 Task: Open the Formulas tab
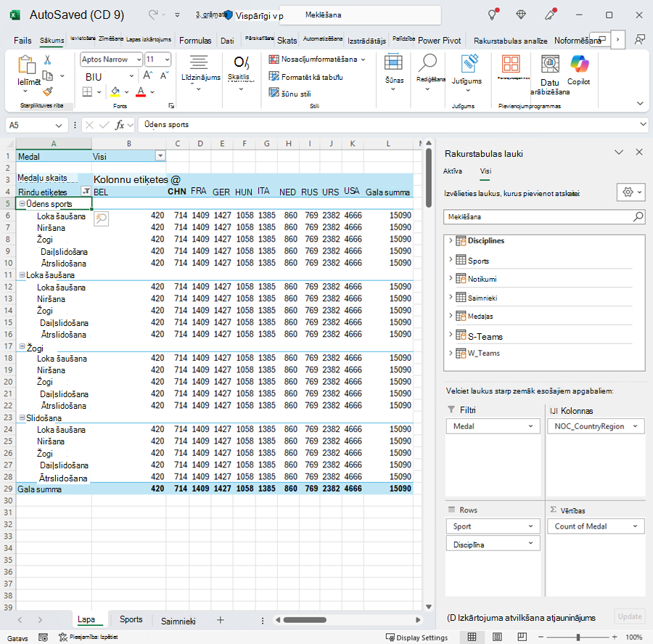click(195, 41)
